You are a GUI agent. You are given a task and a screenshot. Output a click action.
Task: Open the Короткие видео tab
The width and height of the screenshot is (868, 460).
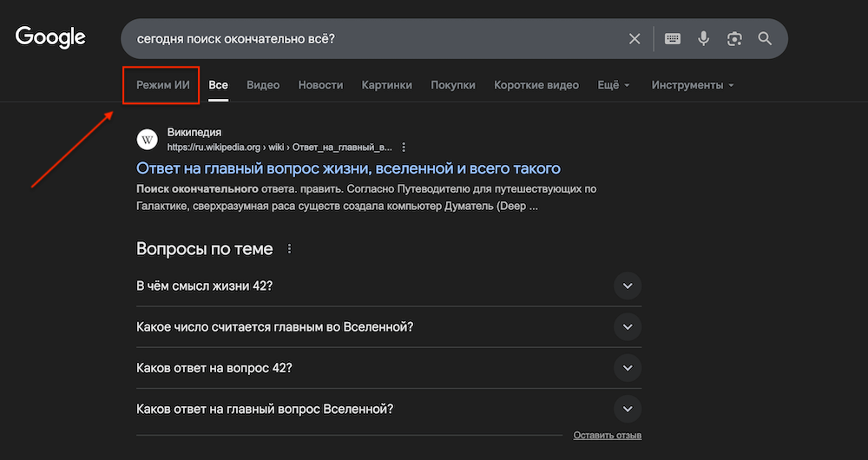click(x=536, y=85)
